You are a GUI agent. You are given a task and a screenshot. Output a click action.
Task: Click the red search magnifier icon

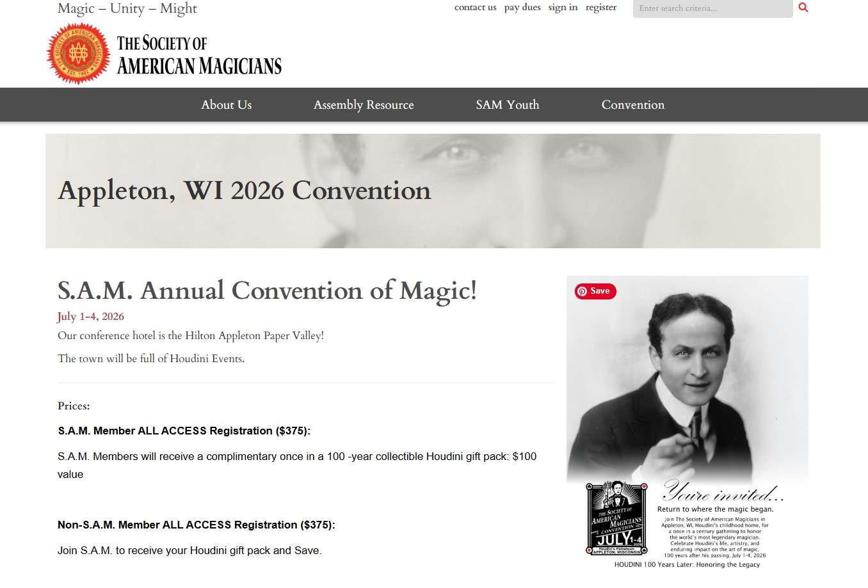click(803, 8)
